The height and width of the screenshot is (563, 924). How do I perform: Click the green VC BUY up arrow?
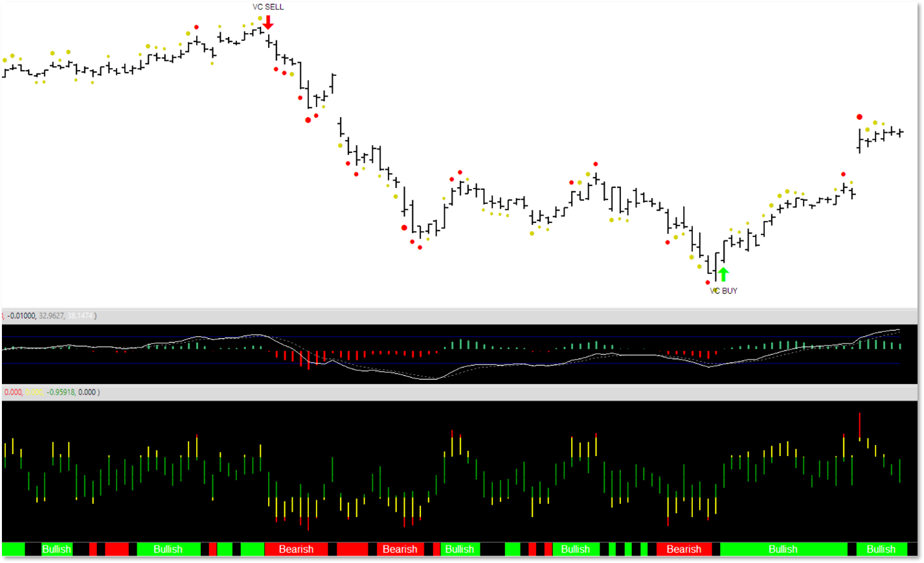tap(723, 274)
